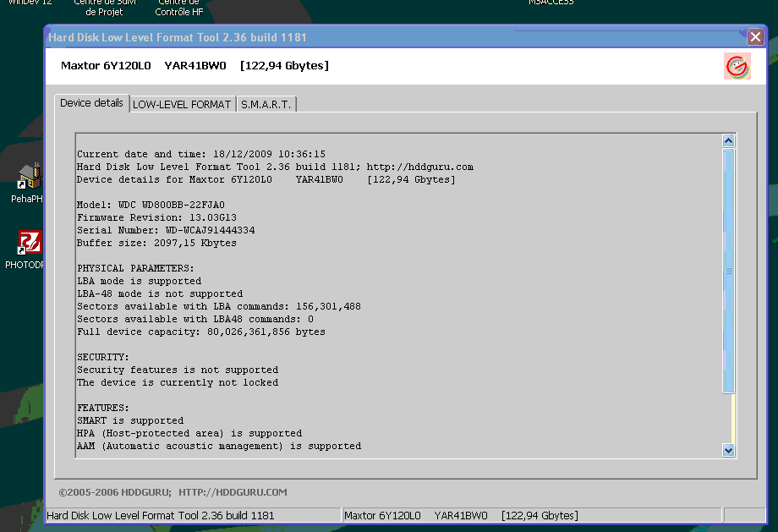Viewport: 778px width, 532px height.
Task: Click the vertical scrollbar thumb
Action: click(728, 271)
